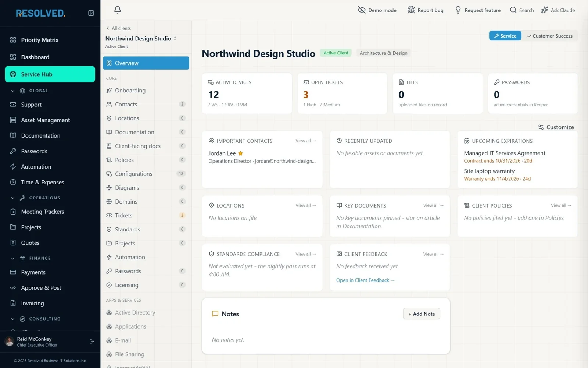Image resolution: width=588 pixels, height=368 pixels.
Task: Click the Locations pin icon in client menu
Action: (x=109, y=118)
